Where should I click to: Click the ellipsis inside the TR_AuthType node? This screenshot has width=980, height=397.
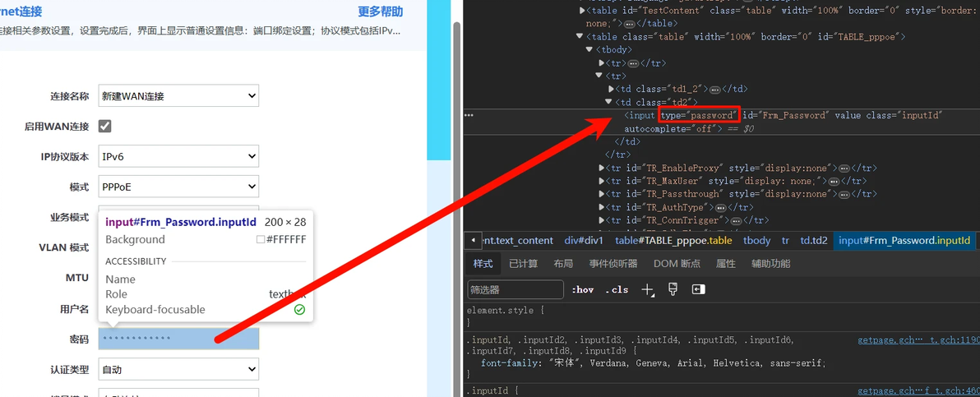tap(720, 208)
